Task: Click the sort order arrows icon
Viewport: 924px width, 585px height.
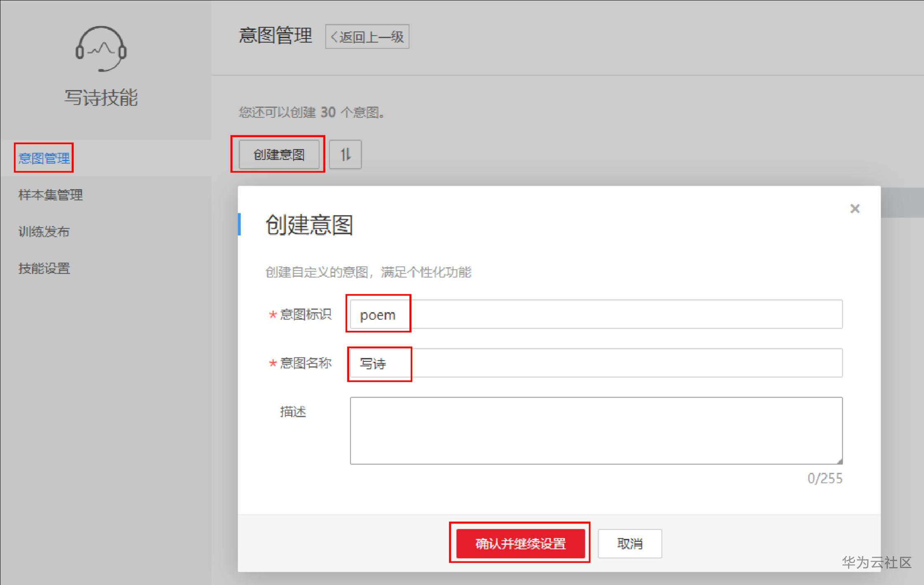Action: pyautogui.click(x=345, y=154)
